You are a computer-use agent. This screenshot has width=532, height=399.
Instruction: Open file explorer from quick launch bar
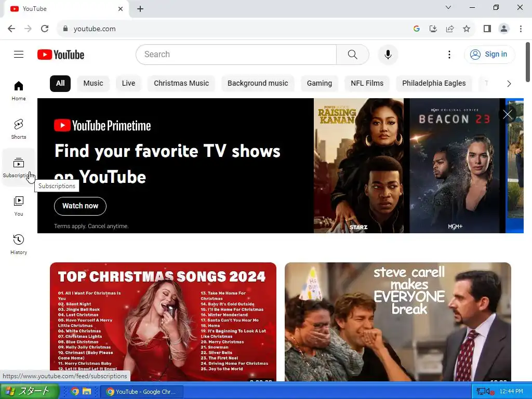87,392
